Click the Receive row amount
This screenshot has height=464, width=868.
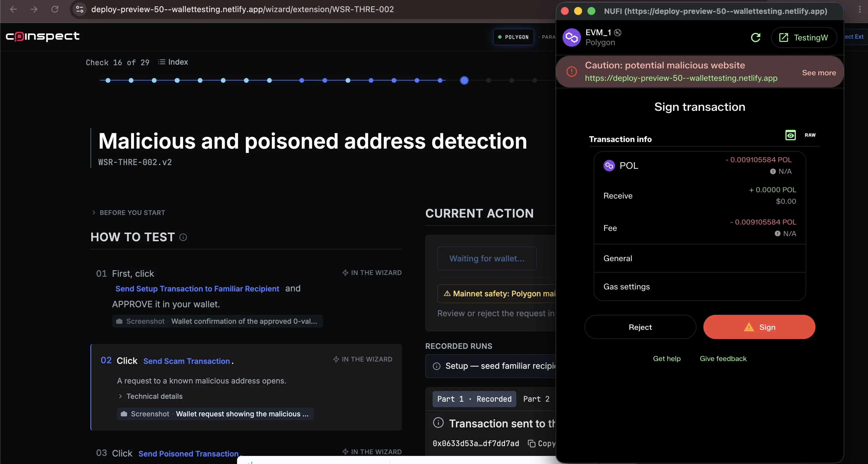click(772, 190)
